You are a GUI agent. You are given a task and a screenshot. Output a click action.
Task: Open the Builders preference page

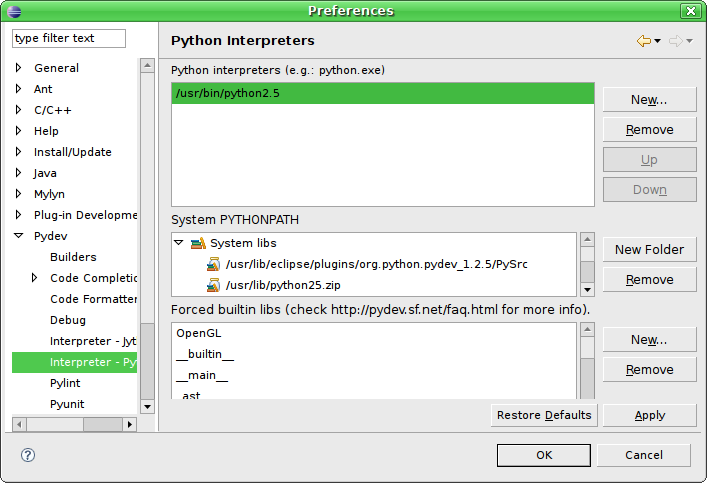[73, 257]
